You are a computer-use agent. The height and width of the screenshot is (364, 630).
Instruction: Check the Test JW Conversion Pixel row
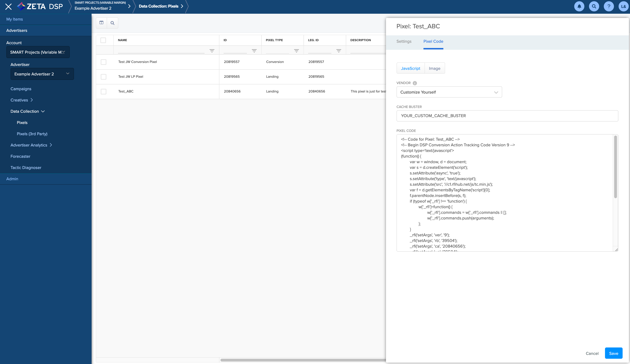click(103, 62)
